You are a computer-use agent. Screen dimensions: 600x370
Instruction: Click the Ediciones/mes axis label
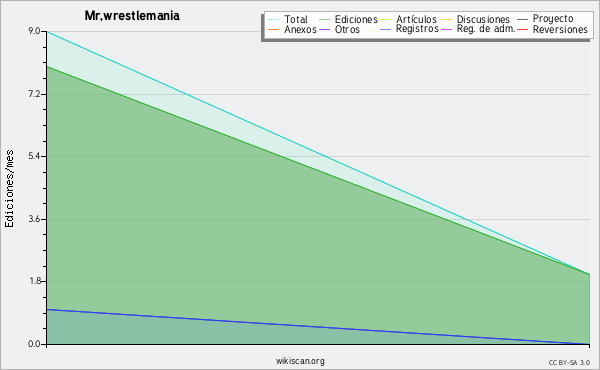coord(9,189)
